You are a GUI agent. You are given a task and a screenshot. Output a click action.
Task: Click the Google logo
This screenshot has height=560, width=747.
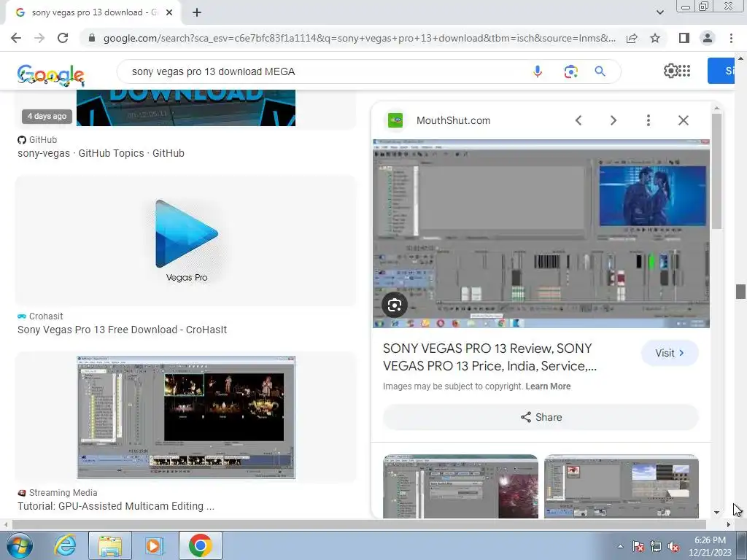[50, 74]
